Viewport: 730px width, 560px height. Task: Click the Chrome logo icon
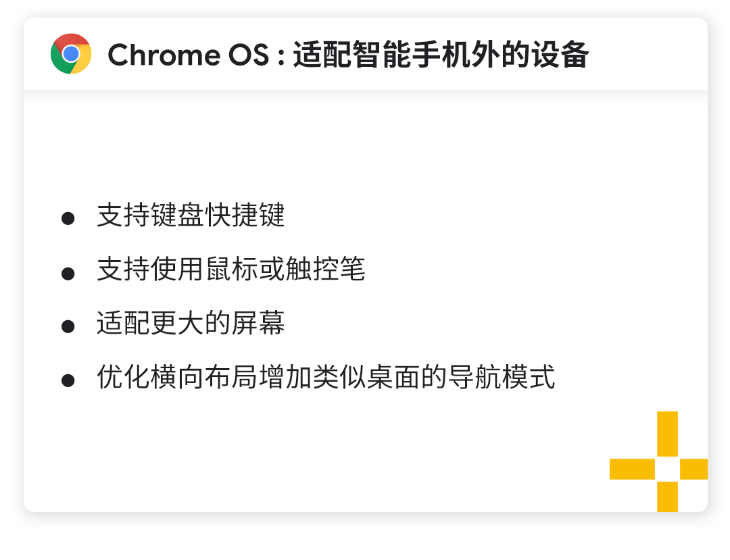(71, 54)
